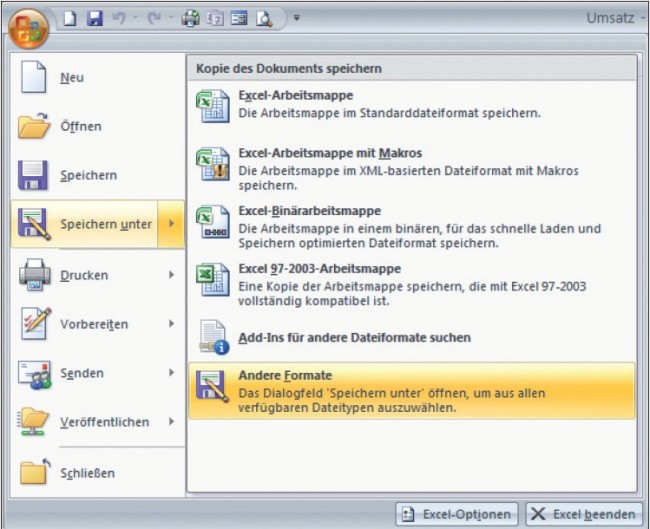
Task: Choose Neu from the Office menu
Action: pos(98,77)
